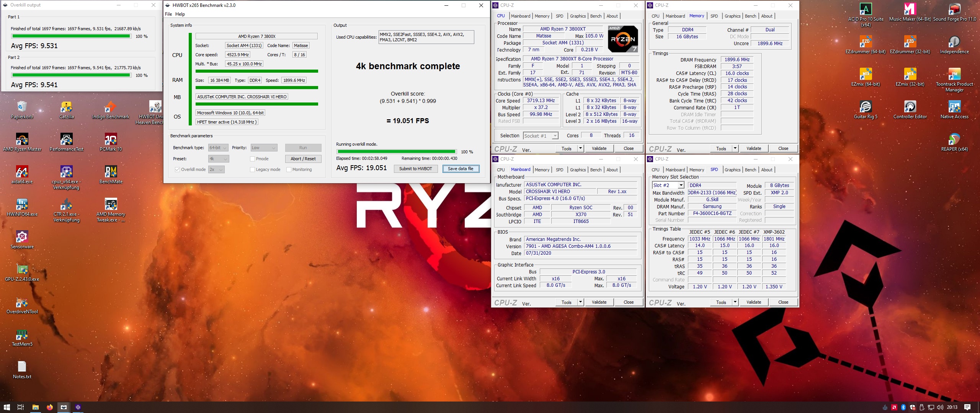The image size is (980, 413).
Task: Open File menu in HWBOT x265
Action: tap(168, 14)
